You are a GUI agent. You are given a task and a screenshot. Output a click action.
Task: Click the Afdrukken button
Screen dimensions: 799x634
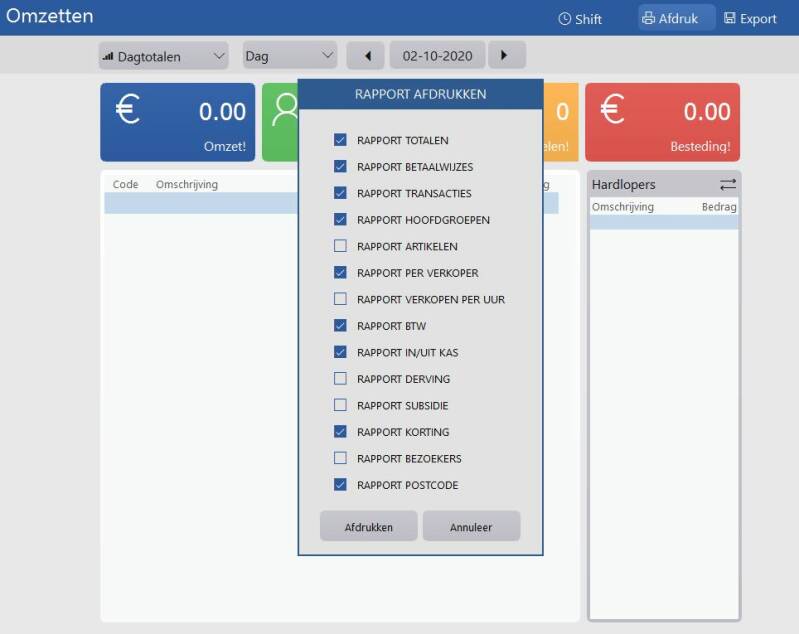[x=368, y=526]
